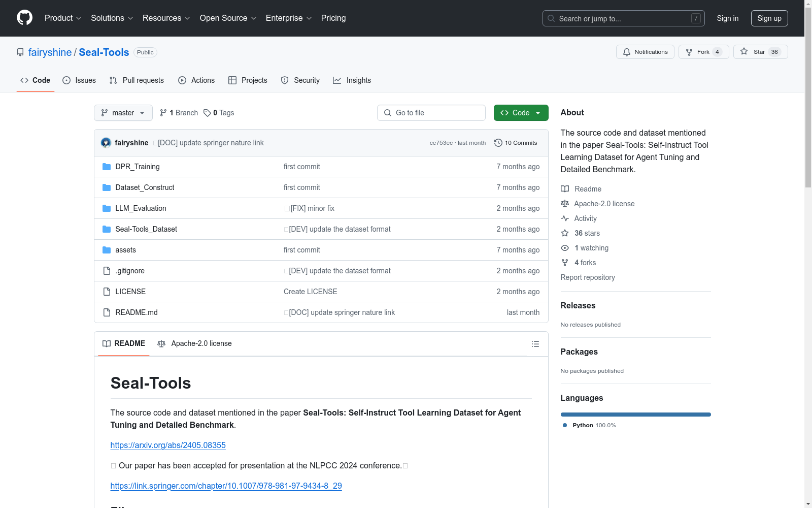Open the Security tab

tap(300, 80)
